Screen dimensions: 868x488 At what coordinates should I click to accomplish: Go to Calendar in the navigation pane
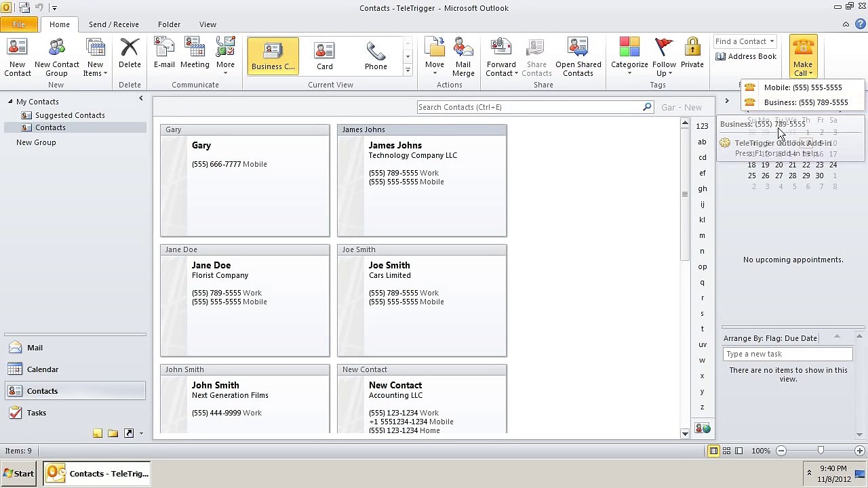point(75,369)
